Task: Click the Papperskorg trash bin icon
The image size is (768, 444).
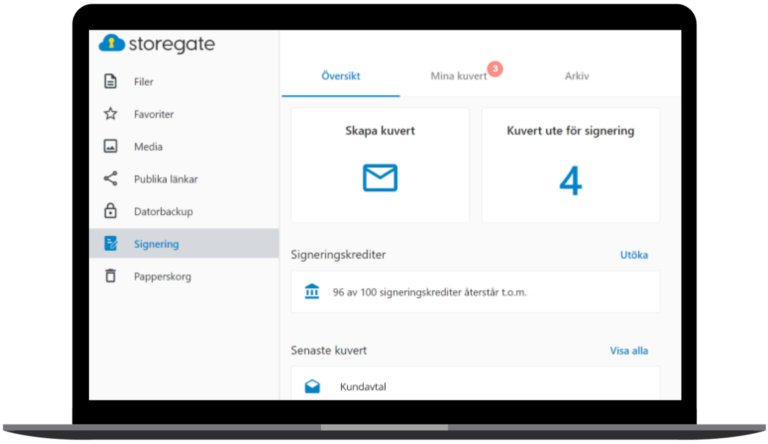Action: click(x=111, y=275)
